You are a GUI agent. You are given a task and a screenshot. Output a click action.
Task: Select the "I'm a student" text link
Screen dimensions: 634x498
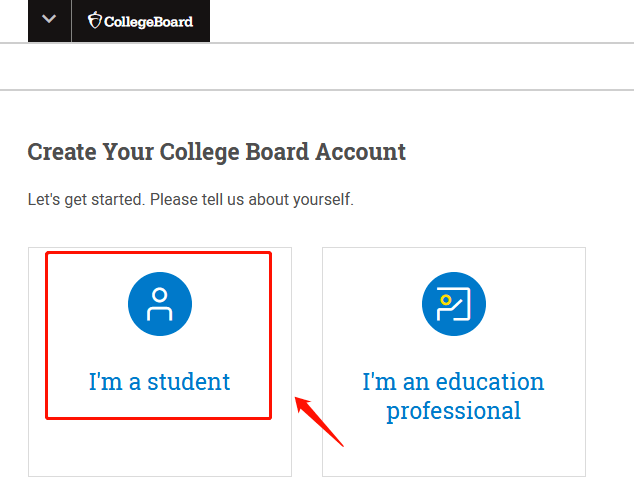tap(159, 381)
